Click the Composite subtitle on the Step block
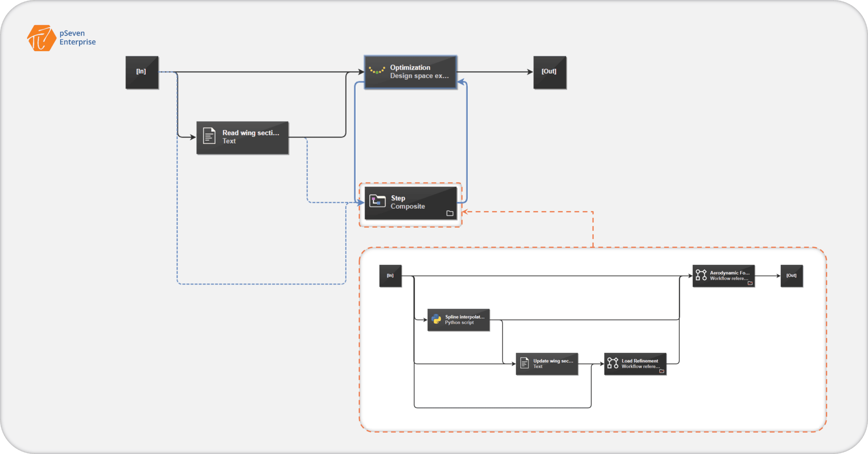 tap(408, 207)
